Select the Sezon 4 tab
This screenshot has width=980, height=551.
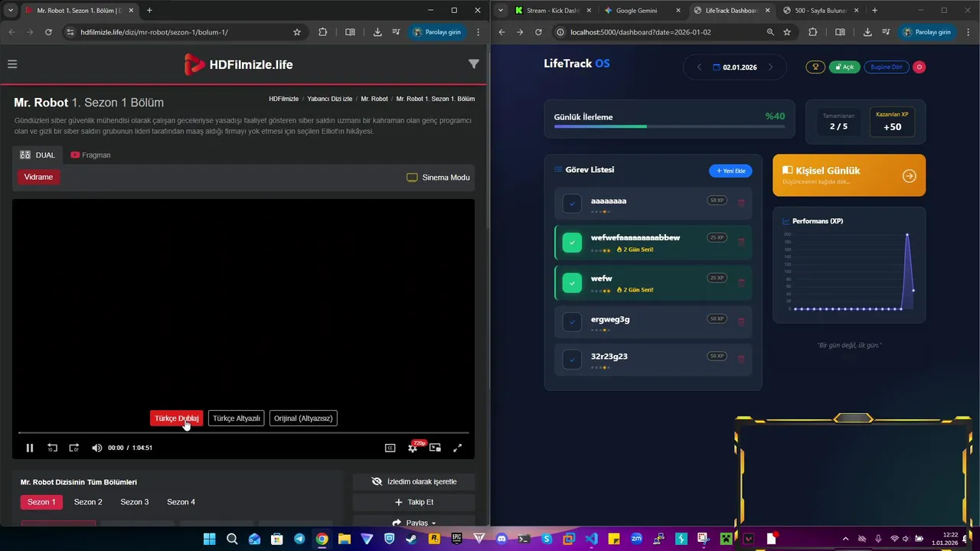[181, 502]
